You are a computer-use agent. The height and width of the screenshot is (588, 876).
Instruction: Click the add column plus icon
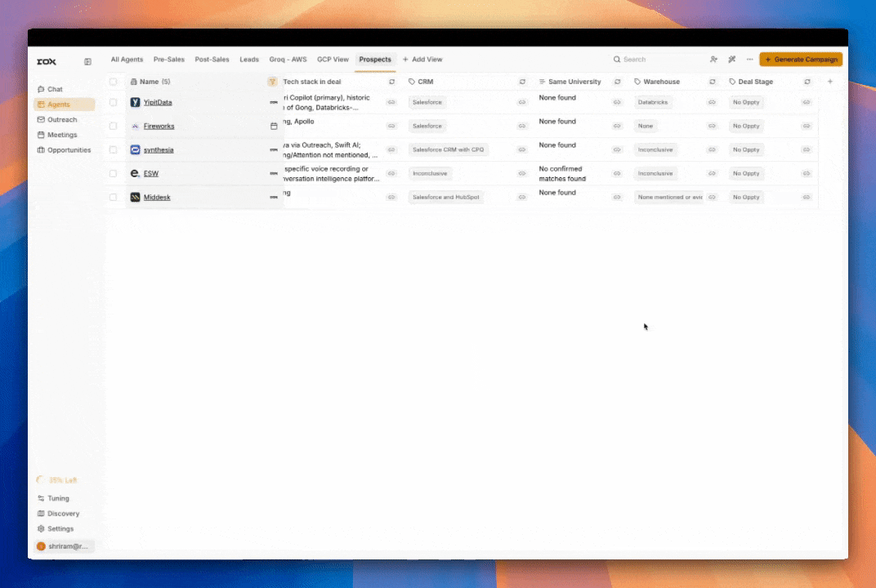click(x=830, y=82)
